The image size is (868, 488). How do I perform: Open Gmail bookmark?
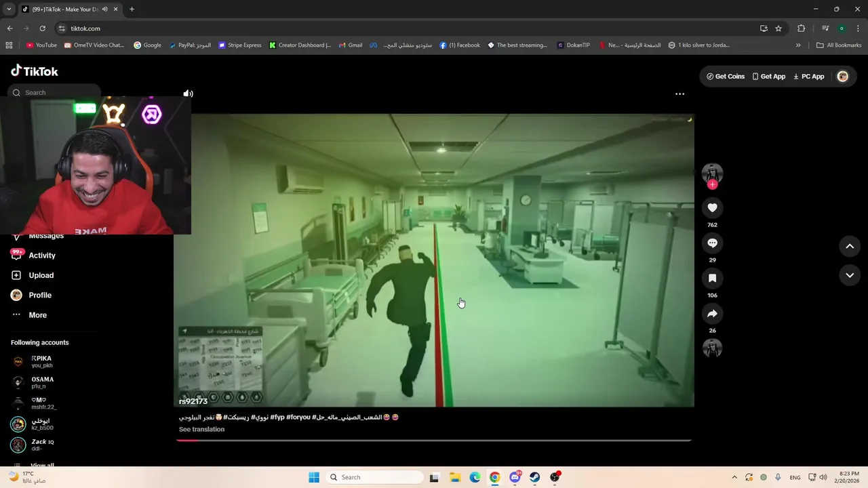click(350, 45)
